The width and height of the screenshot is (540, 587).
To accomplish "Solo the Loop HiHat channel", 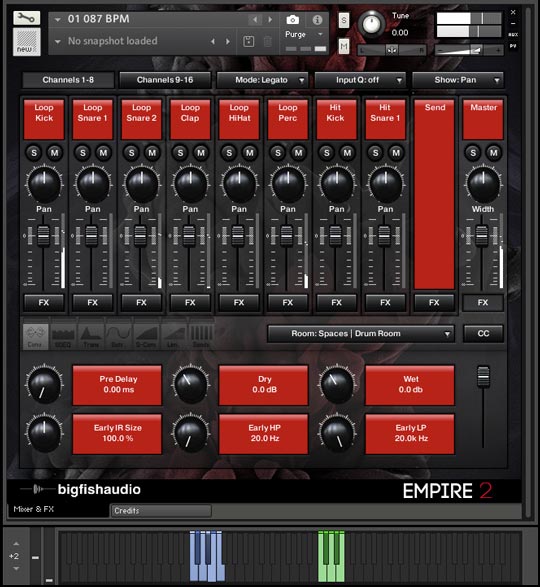I will 229,153.
